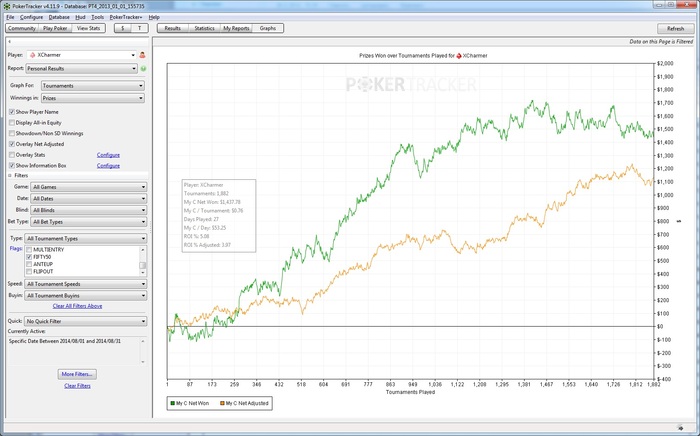
Task: Open the Game filter dropdown
Action: pos(89,187)
